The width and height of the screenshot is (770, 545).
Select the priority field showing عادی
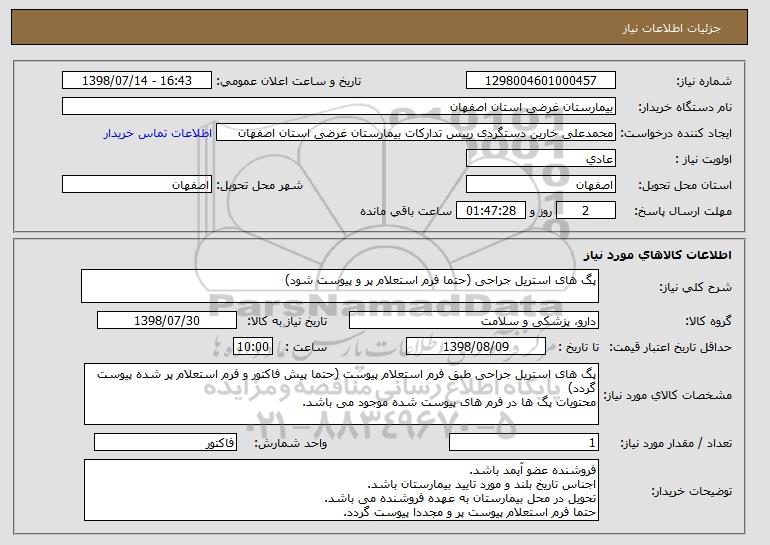pos(541,159)
